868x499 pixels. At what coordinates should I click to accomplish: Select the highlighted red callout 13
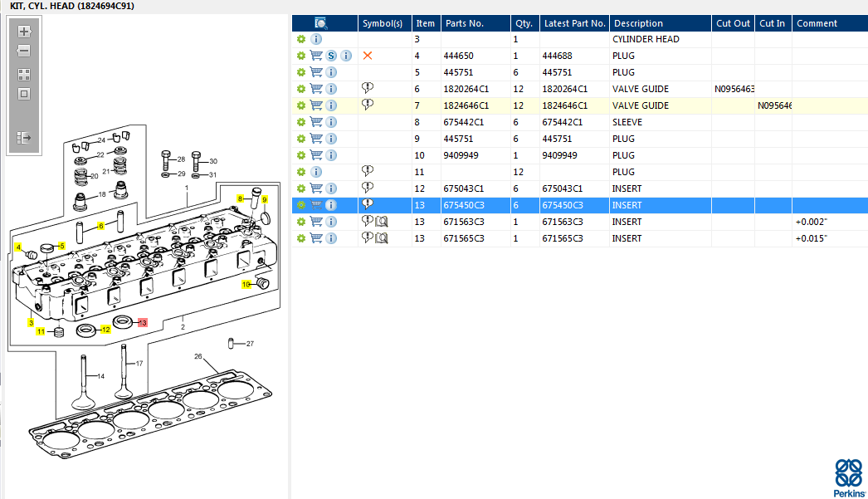pos(143,322)
